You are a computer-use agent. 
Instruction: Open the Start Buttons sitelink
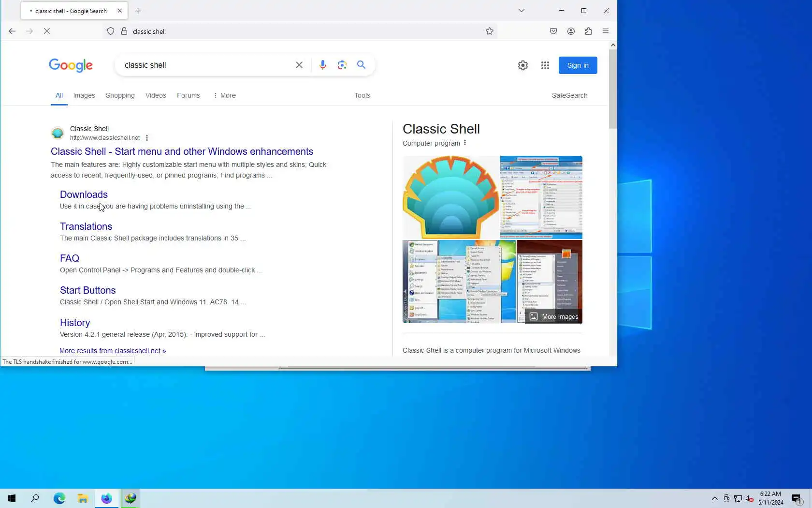tap(88, 290)
